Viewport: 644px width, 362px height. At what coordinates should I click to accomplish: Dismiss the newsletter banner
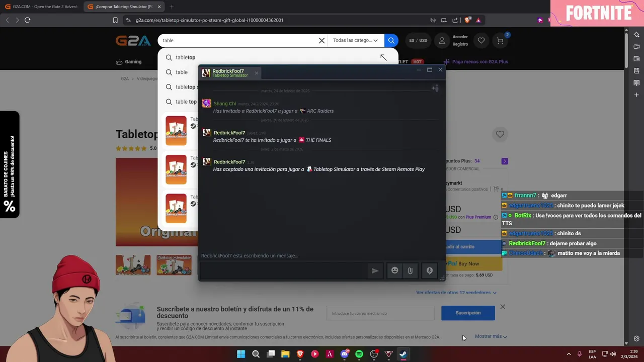(503, 307)
